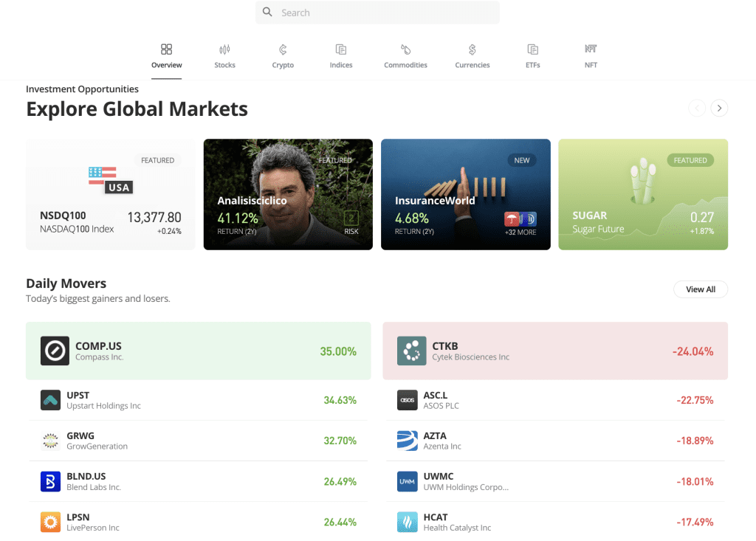Click the View All button
Screen dimensions: 756x541
[700, 289]
